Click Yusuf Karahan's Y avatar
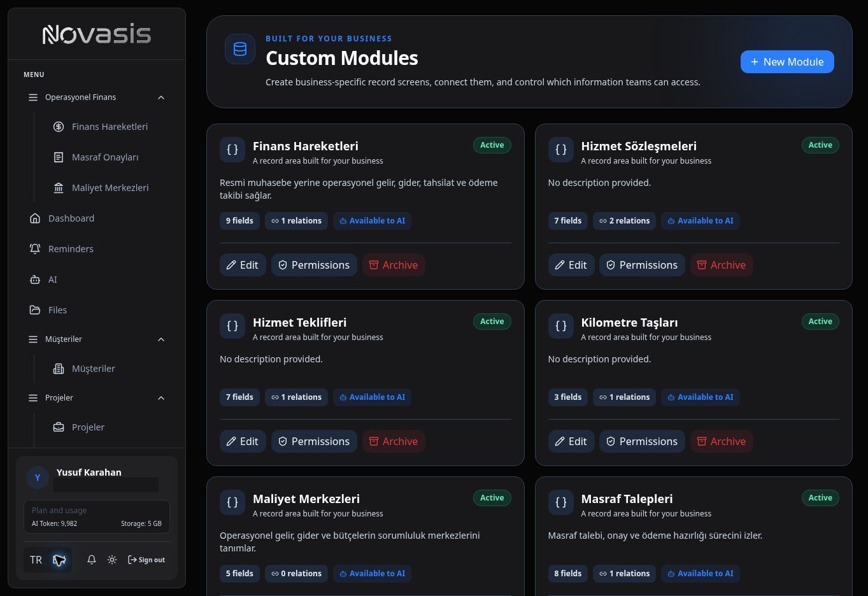The image size is (868, 596). (38, 478)
